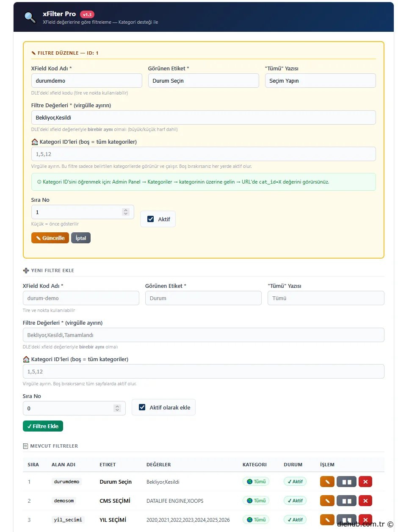Image resolution: width=398 pixels, height=532 pixels.
Task: Click the Tümü category badge for yil_secimi
Action: [x=256, y=519]
